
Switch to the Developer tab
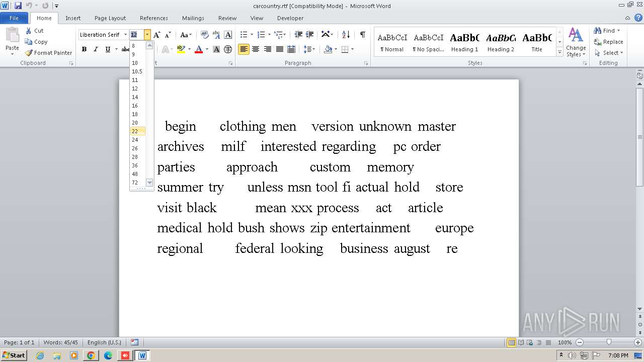[x=290, y=18]
